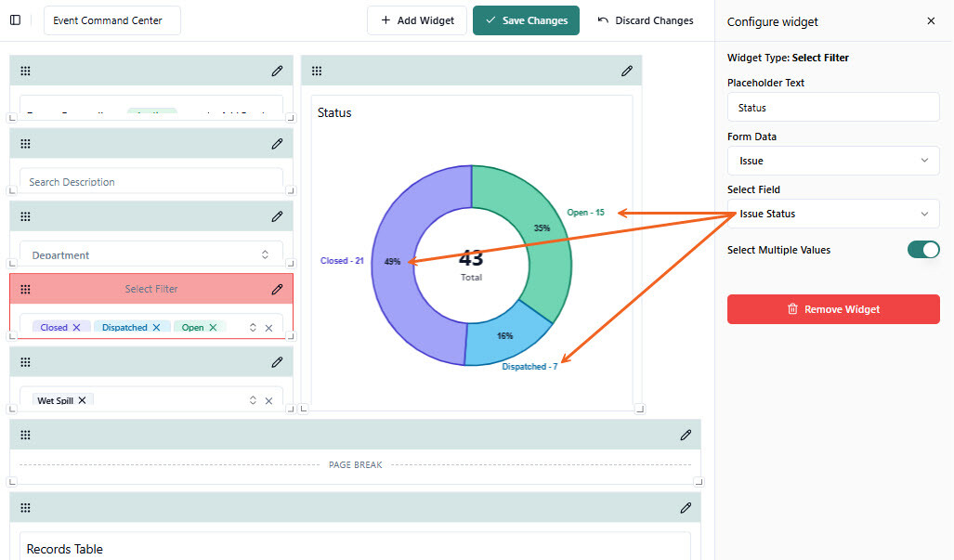Open the Department select dropdown
This screenshot has width=954, height=560.
pos(151,254)
